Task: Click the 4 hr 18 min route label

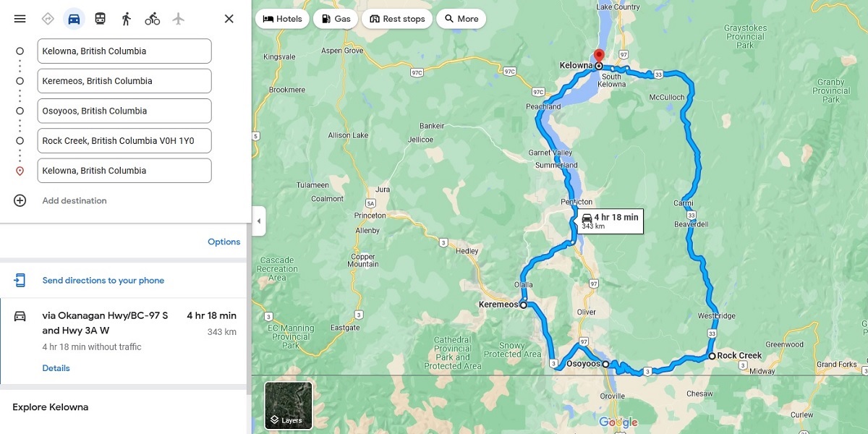Action: point(610,221)
